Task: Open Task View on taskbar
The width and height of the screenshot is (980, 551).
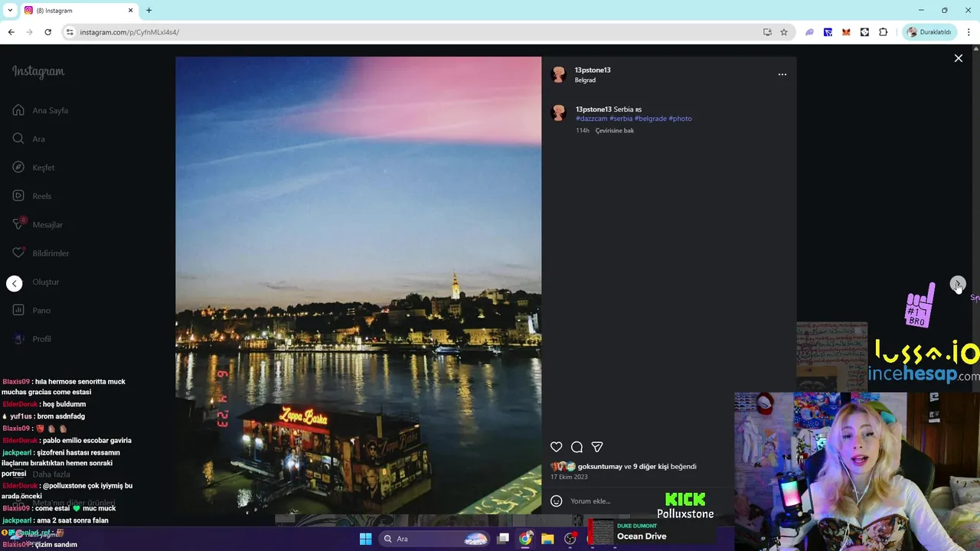Action: (503, 539)
